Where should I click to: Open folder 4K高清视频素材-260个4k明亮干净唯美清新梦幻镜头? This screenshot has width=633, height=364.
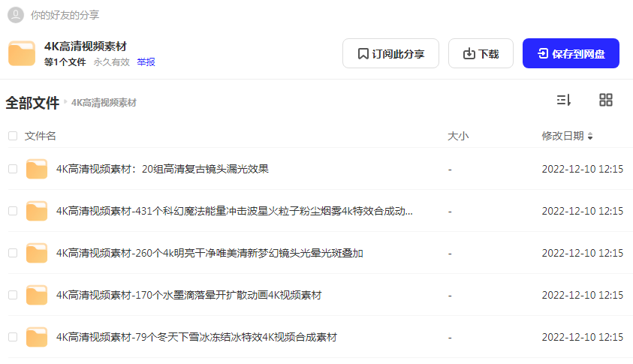point(209,253)
